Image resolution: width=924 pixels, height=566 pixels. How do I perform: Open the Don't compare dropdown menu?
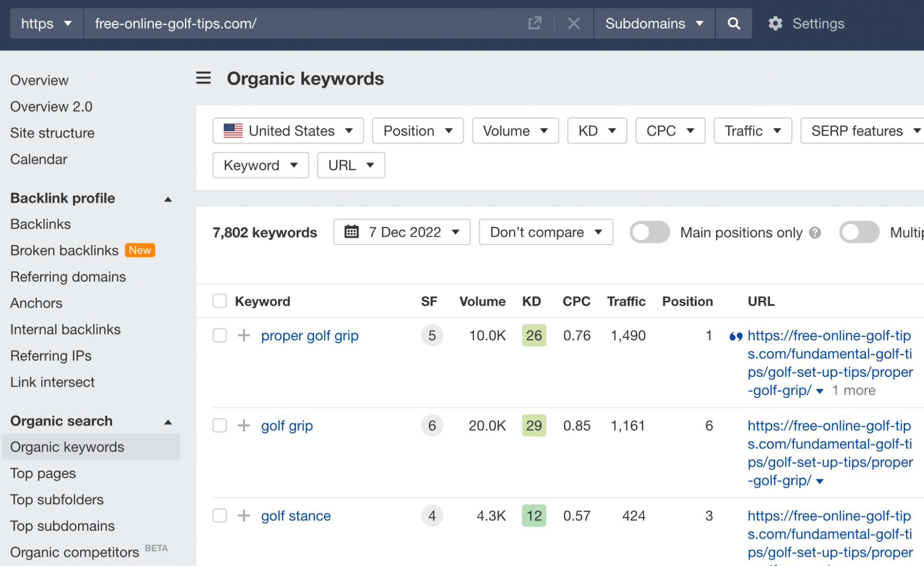(x=544, y=233)
